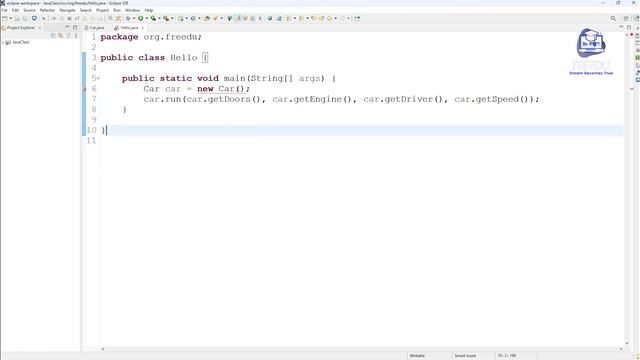Collapse the main method fold marker

click(x=98, y=78)
